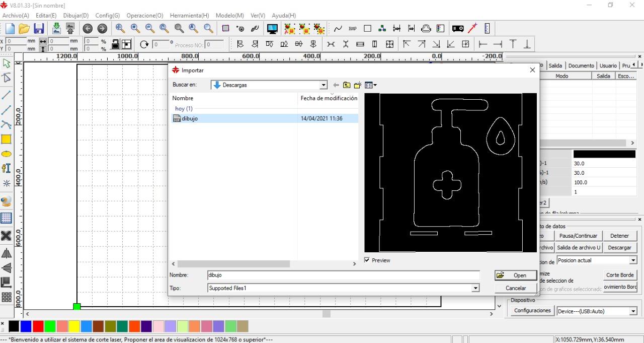Open the Editar(E) menu
This screenshot has width=644, height=343.
click(x=46, y=16)
